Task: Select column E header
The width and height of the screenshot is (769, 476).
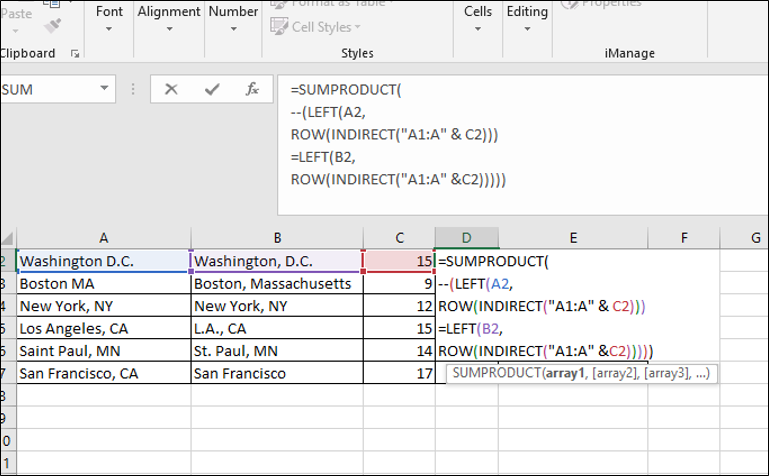Action: (573, 238)
